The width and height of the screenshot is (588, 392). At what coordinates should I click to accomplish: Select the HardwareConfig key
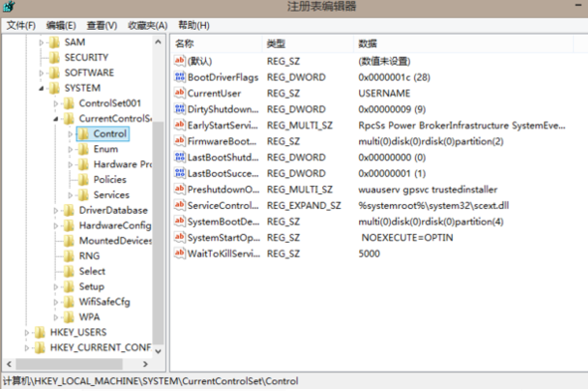(114, 226)
